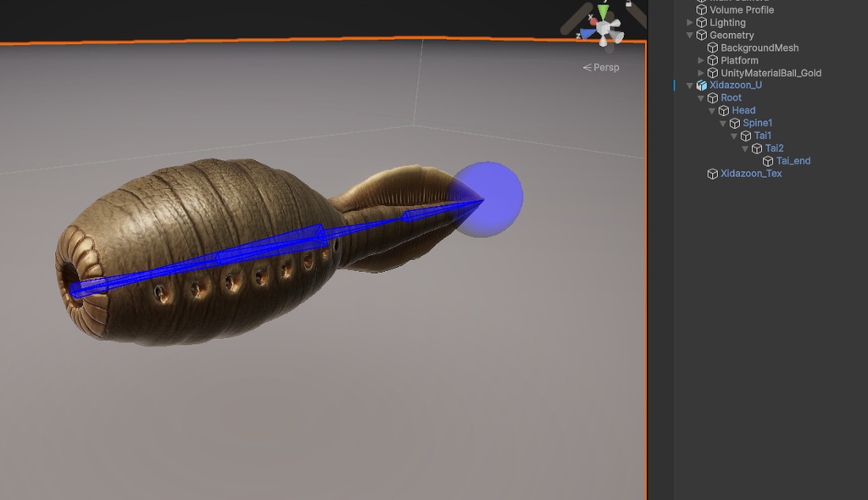
Task: Click the cube icon beside Tai_end
Action: 768,161
